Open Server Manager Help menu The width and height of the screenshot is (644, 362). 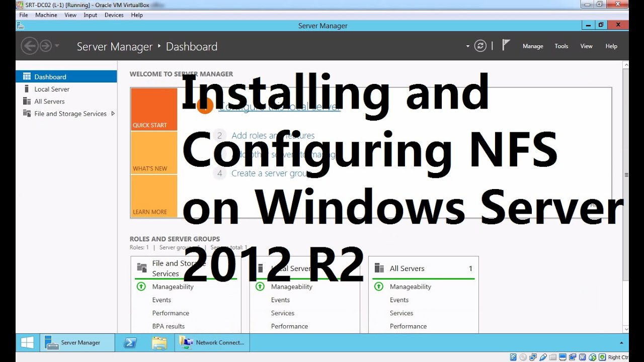(611, 46)
